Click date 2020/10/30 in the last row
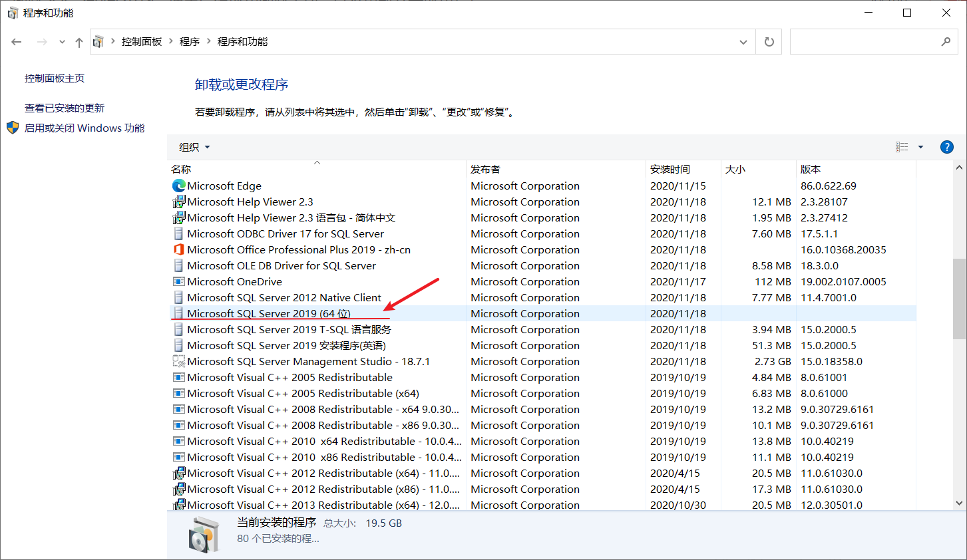 point(678,505)
